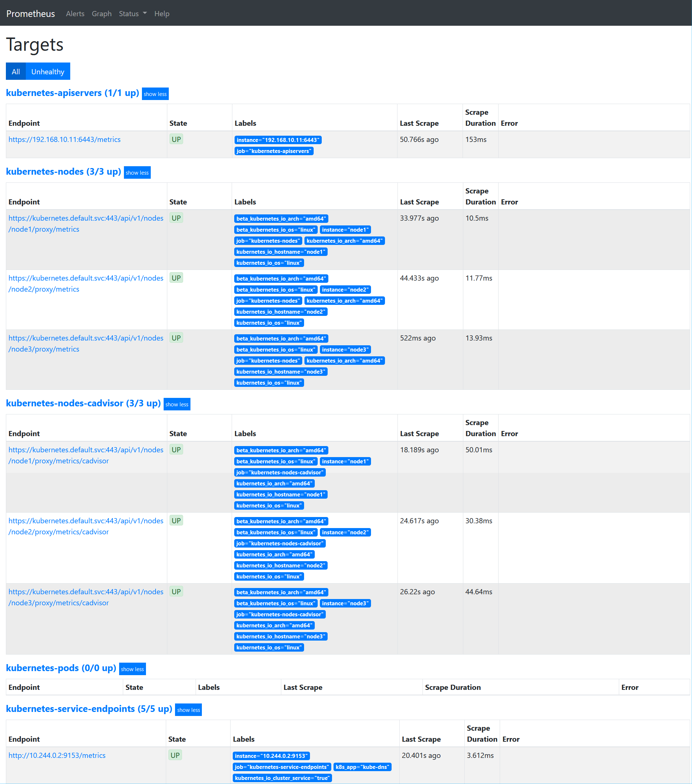Screen dimensions: 692x784
Task: Open the Help page
Action: (x=161, y=14)
